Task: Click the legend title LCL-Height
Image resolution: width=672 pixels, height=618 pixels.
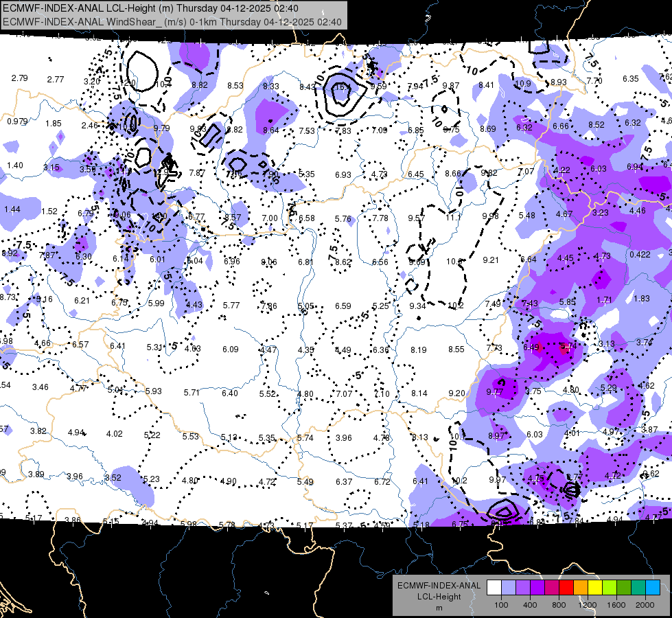Action: [439, 597]
